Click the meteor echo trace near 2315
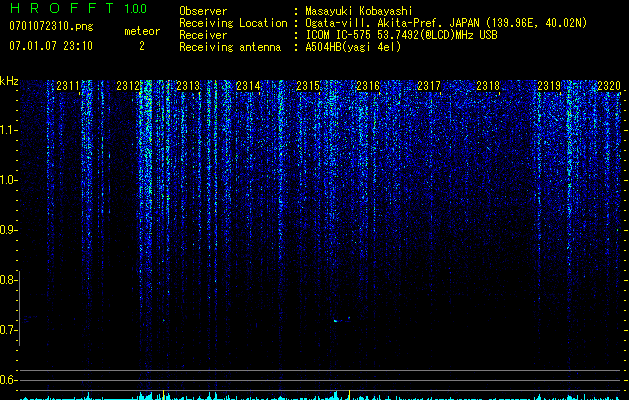This screenshot has height=400, width=629. coord(342,320)
